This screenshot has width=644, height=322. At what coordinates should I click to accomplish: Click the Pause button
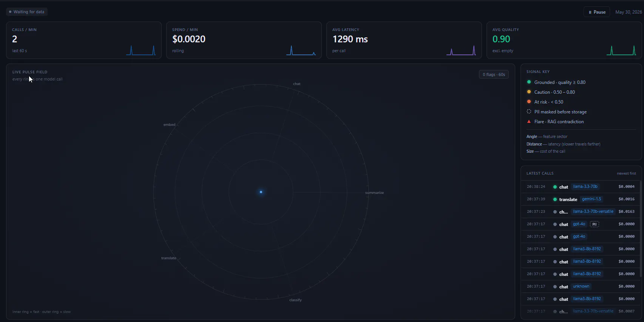pyautogui.click(x=597, y=12)
